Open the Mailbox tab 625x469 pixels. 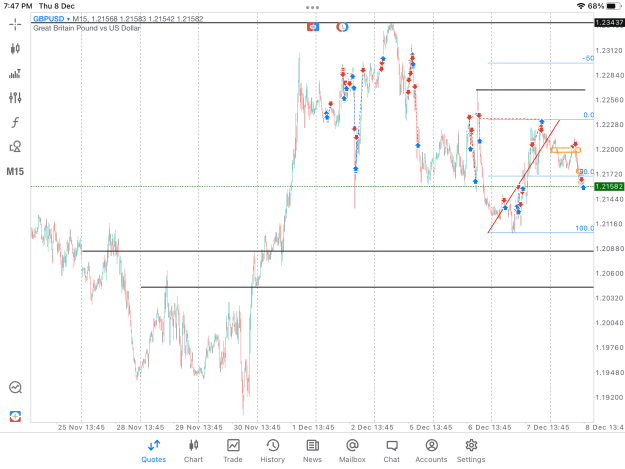(352, 451)
